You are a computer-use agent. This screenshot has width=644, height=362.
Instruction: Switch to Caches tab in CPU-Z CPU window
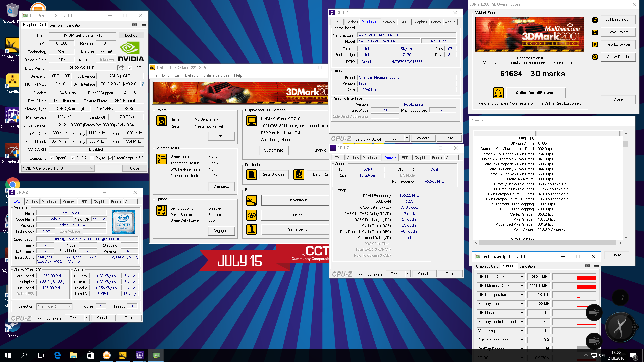point(32,202)
